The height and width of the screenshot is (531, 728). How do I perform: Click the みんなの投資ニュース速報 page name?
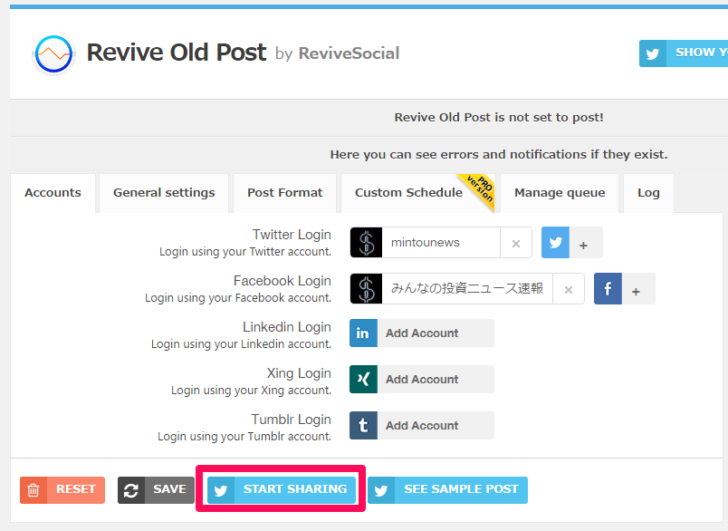coord(467,288)
